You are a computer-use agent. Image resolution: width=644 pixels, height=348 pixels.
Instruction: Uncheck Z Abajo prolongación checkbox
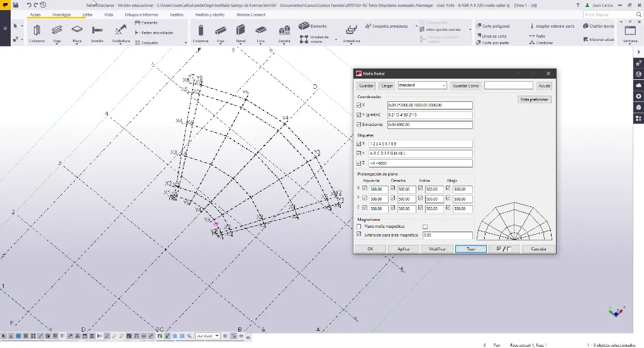[x=448, y=208]
